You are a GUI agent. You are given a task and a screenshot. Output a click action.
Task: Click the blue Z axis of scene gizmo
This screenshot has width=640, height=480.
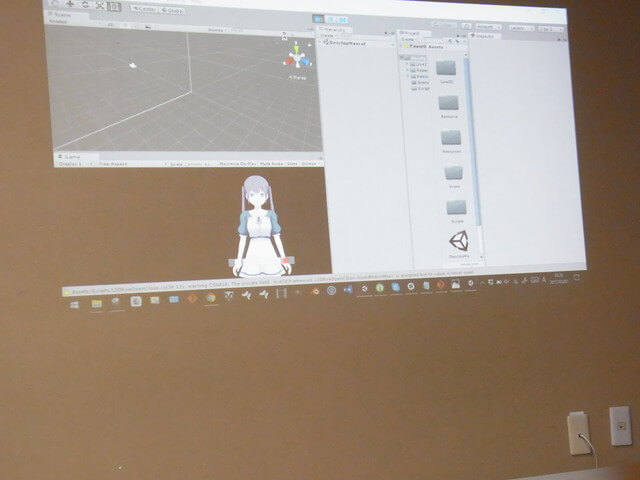pos(307,62)
